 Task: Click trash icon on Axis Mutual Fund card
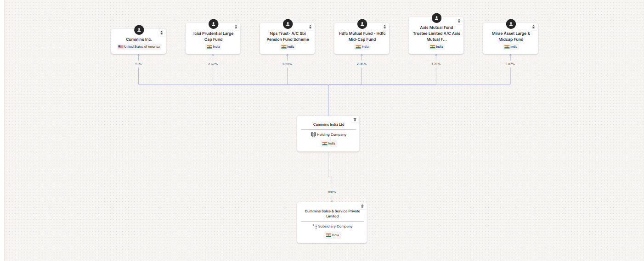pos(459,21)
